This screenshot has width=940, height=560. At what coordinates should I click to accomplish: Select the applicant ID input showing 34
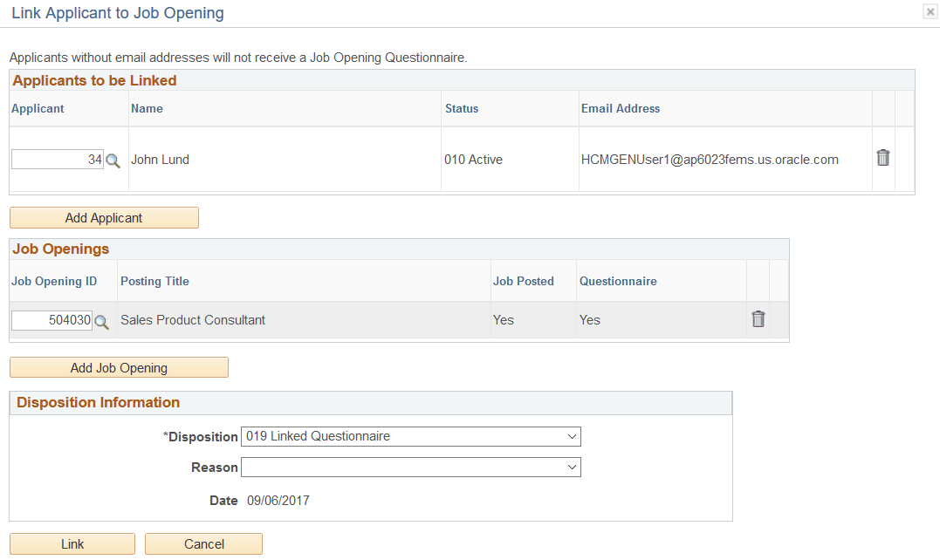pyautogui.click(x=57, y=159)
